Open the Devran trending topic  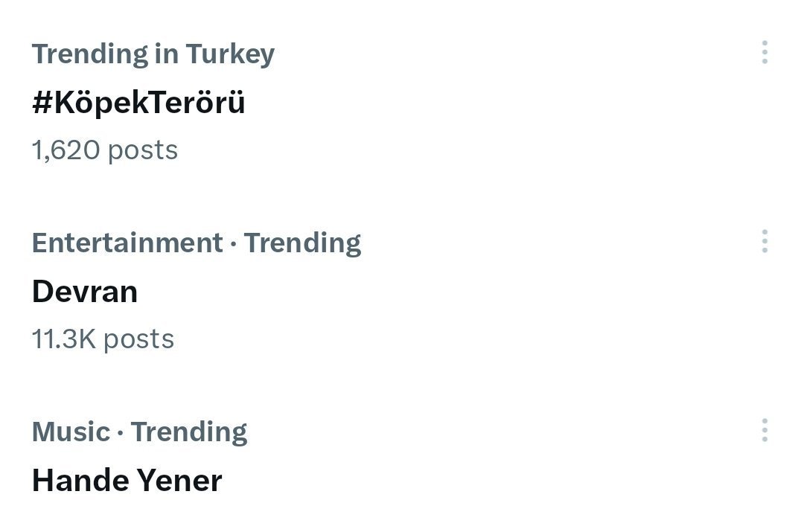click(85, 292)
